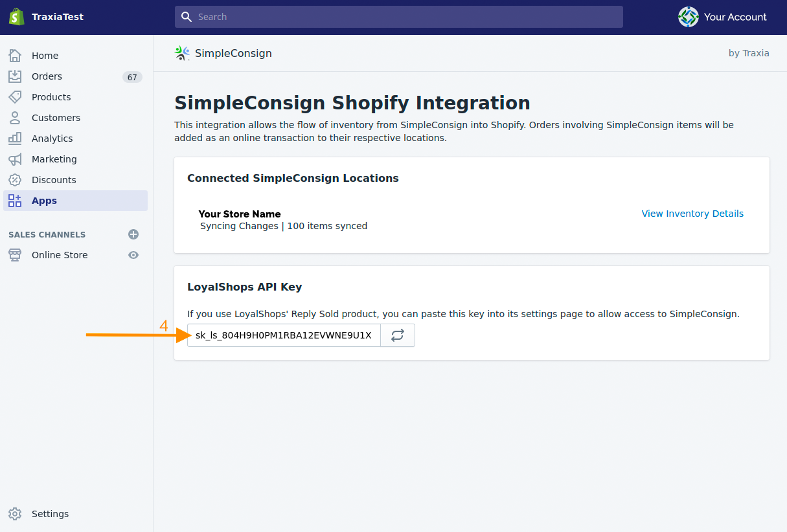Image resolution: width=787 pixels, height=532 pixels.
Task: Click the Products tag icon
Action: tap(15, 97)
